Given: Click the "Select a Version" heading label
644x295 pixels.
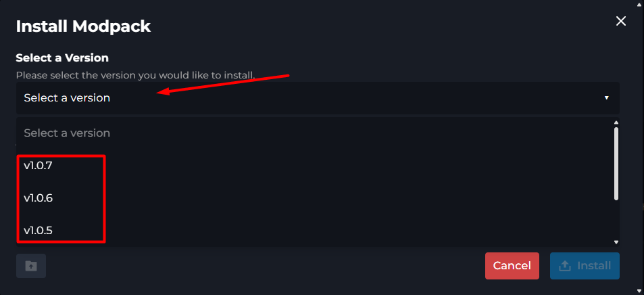Looking at the screenshot, I should click(62, 58).
